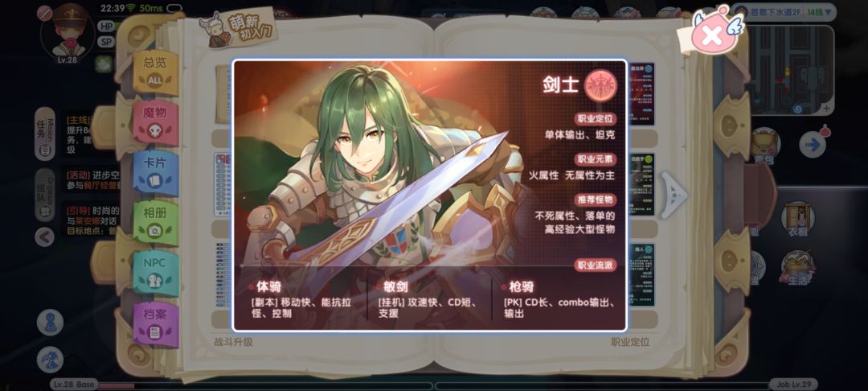Select the 卡片 card tab
The height and width of the screenshot is (391, 868).
(x=156, y=172)
